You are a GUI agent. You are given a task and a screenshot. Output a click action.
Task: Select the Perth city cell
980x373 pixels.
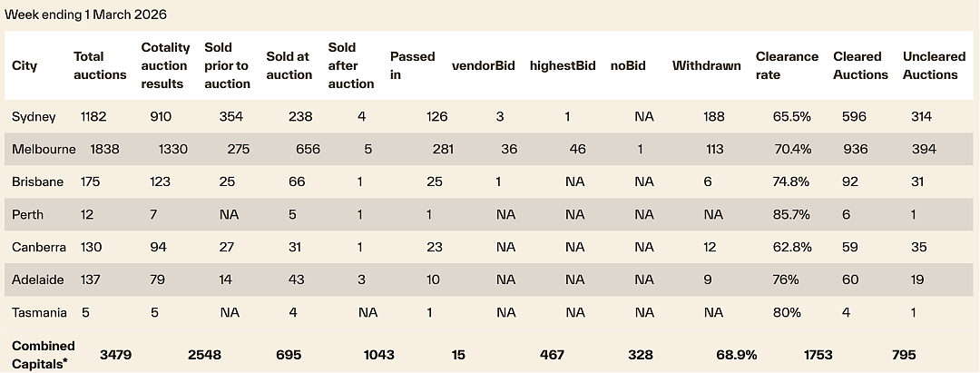point(27,214)
